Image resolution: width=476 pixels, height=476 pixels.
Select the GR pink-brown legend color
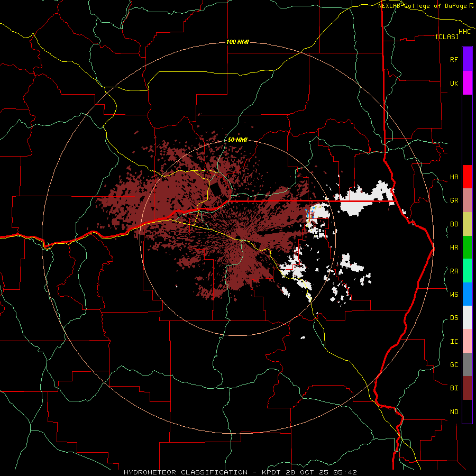click(467, 200)
